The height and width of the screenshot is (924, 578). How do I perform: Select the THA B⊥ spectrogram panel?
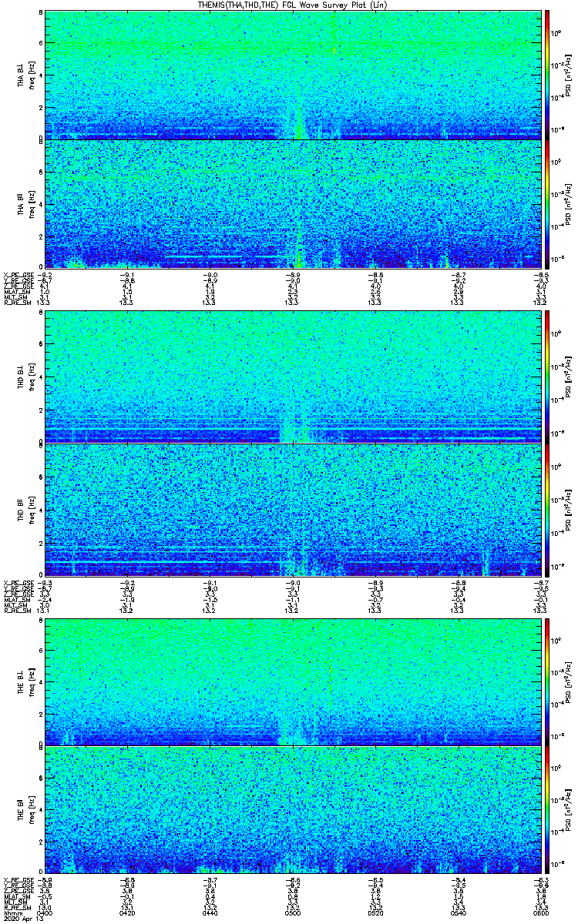pyautogui.click(x=293, y=75)
